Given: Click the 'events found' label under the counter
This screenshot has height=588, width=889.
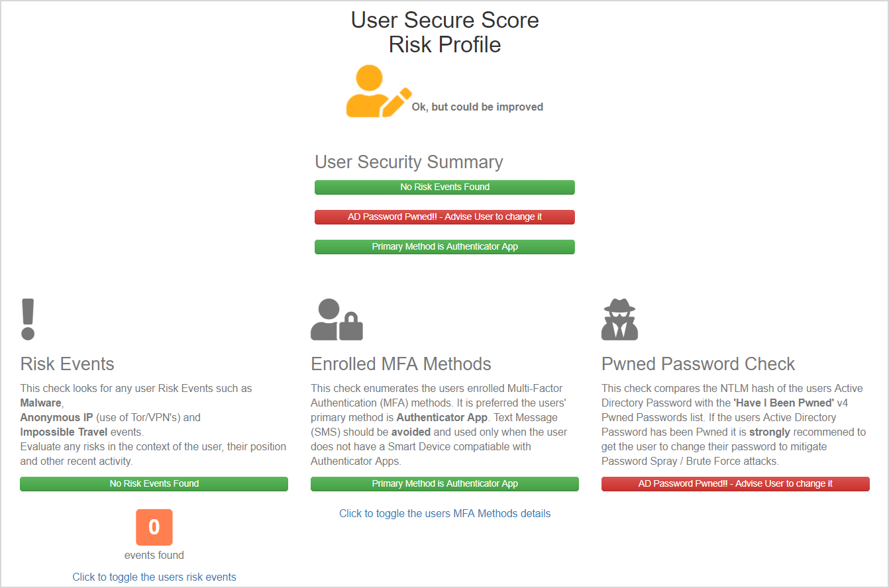Looking at the screenshot, I should pos(154,555).
